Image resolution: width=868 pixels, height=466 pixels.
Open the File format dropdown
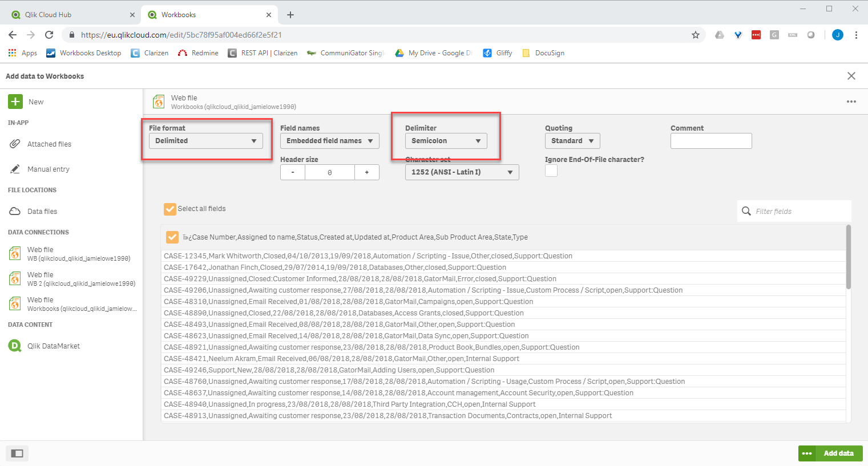[x=206, y=141]
